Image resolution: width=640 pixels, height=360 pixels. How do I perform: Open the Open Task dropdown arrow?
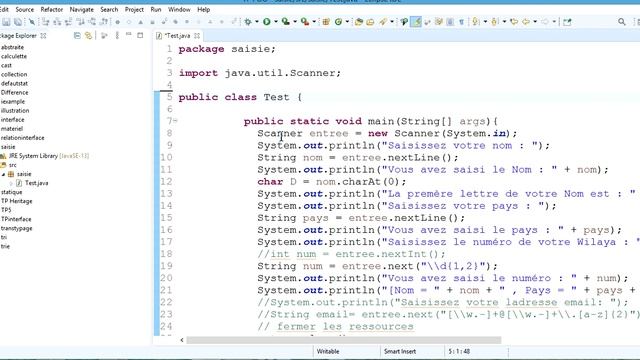pos(392,22)
